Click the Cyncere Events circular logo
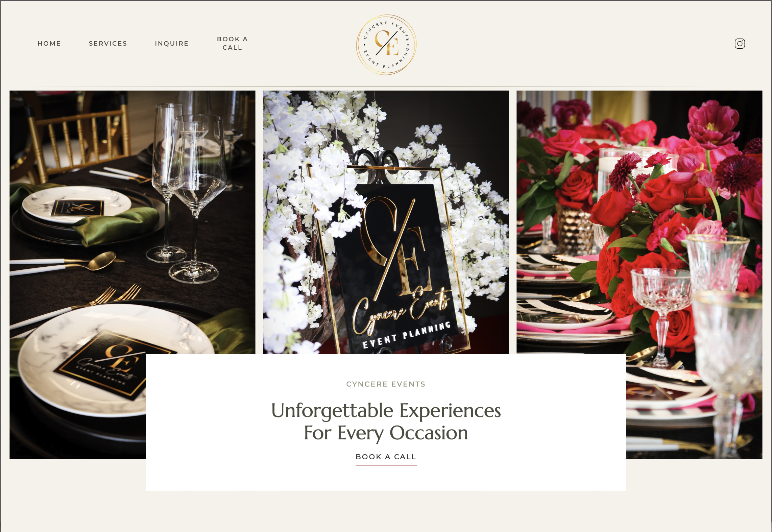Image resolution: width=772 pixels, height=532 pixels. 386,45
